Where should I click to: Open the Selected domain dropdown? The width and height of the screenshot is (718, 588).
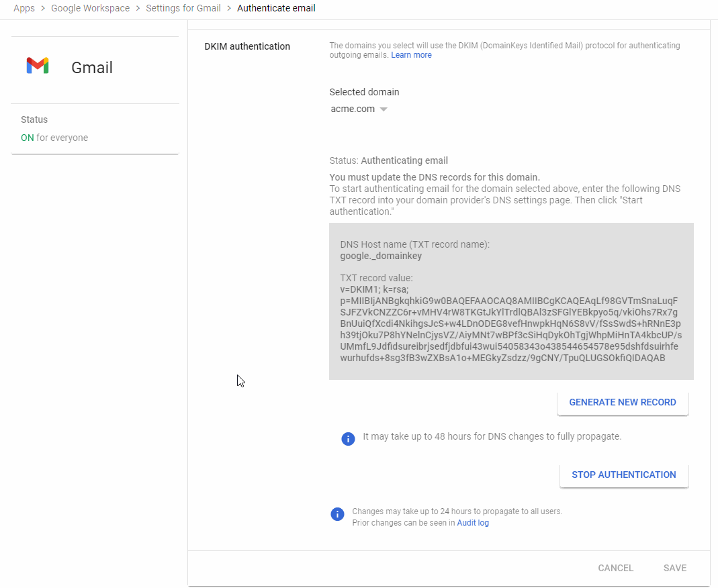[x=359, y=109]
